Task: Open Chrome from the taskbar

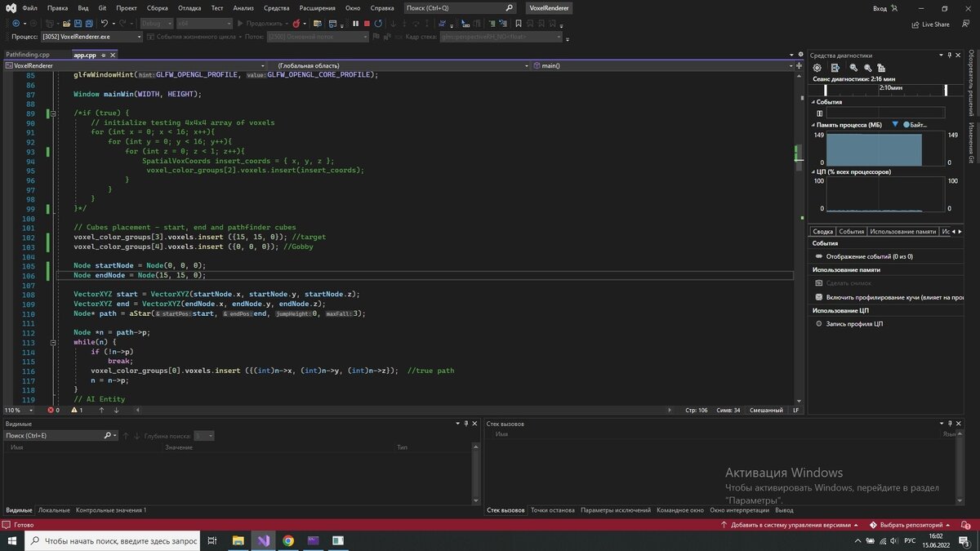Action: click(x=288, y=540)
